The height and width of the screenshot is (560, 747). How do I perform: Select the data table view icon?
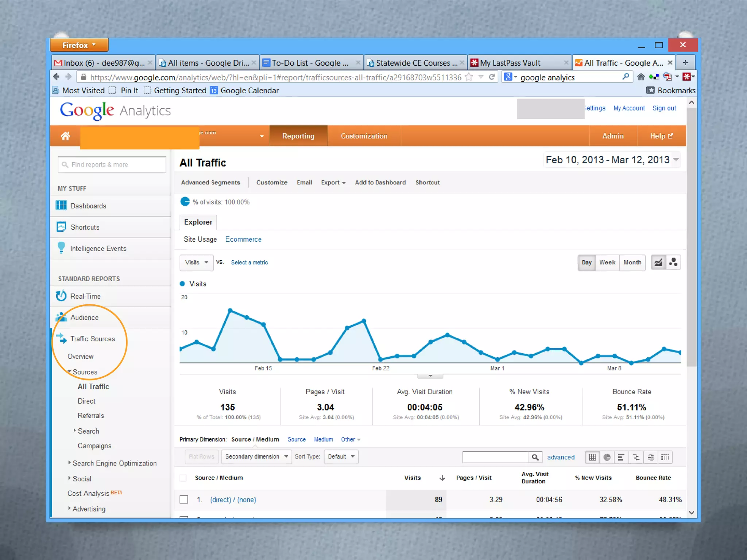point(593,457)
